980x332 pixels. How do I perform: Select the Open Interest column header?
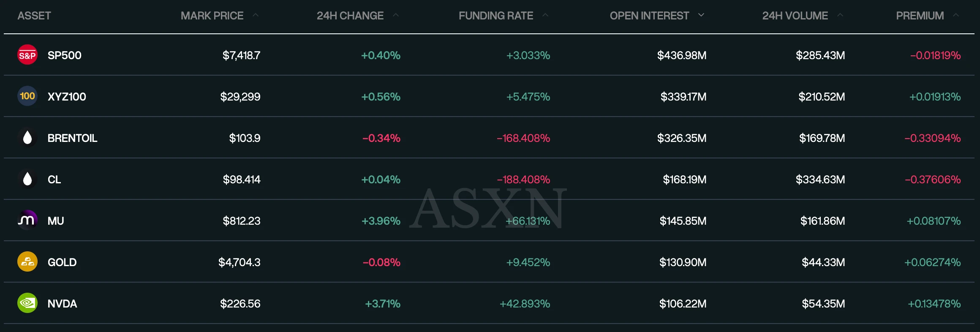649,16
